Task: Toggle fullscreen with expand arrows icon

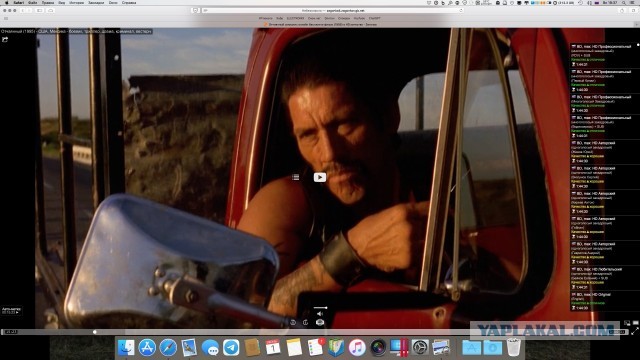Action: (635, 332)
